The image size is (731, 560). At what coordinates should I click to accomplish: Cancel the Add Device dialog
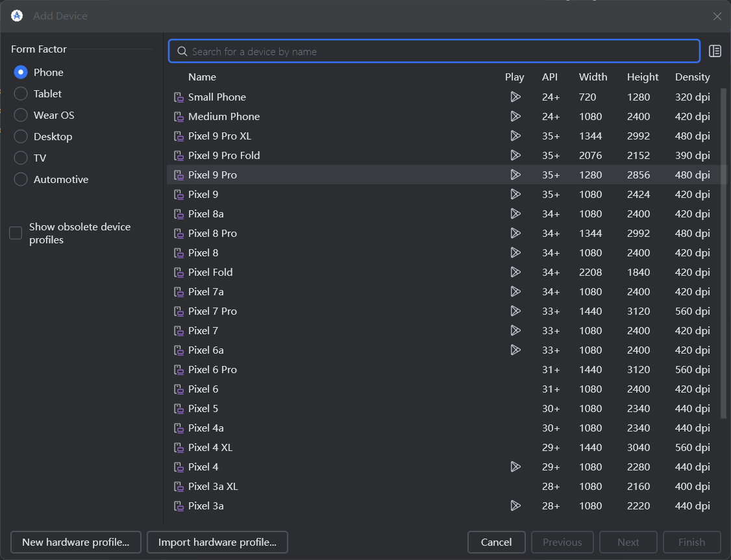coord(497,542)
